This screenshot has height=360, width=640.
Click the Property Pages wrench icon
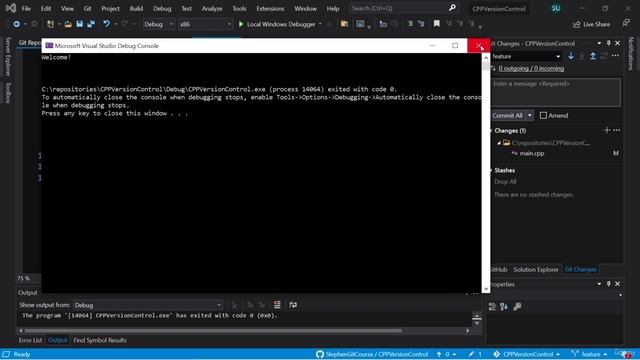click(517, 307)
